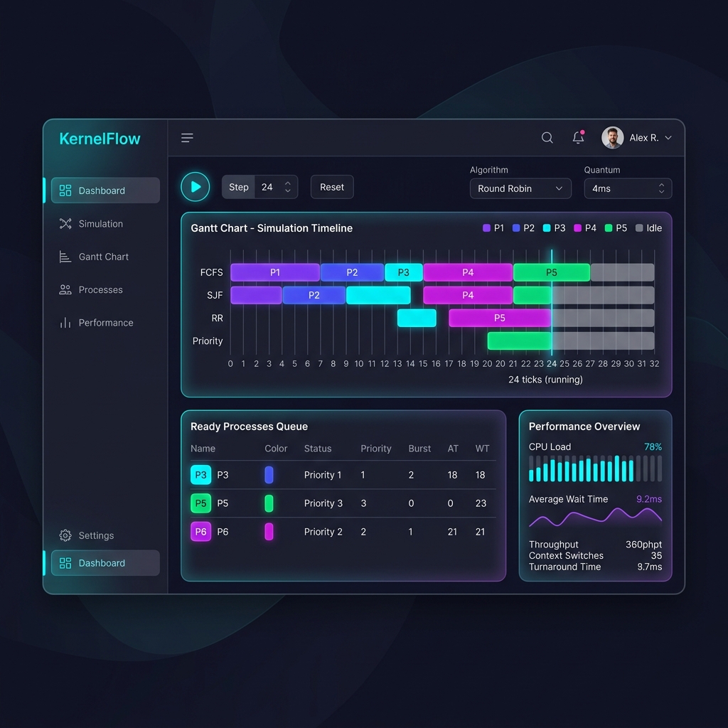
Task: Open Performance sidebar item
Action: point(105,323)
